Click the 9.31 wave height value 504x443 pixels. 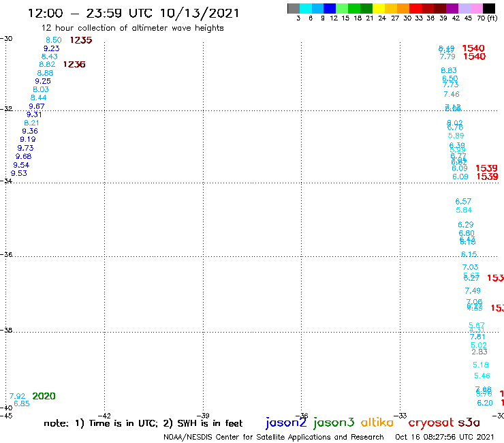coord(34,114)
